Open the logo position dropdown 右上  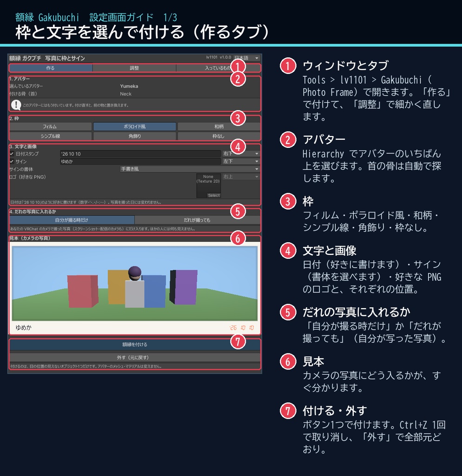[241, 177]
